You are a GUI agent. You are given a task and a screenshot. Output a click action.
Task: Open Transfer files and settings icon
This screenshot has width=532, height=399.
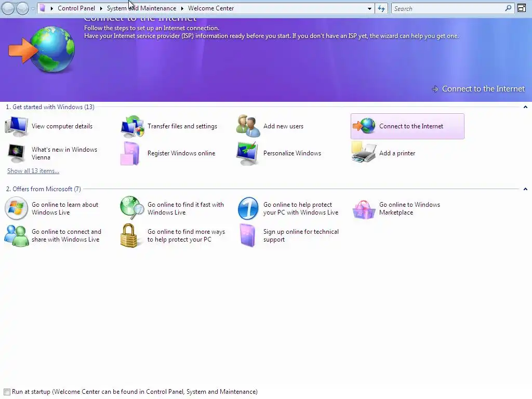click(132, 126)
